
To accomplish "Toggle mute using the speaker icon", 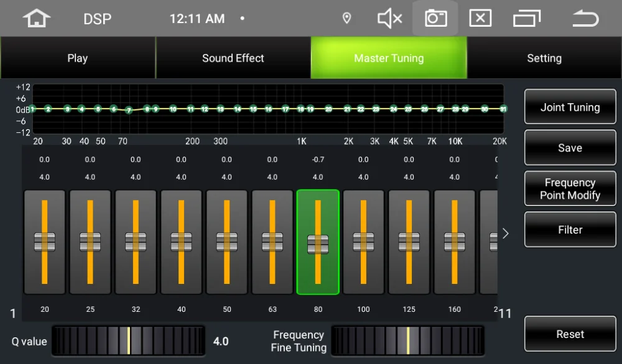I will point(390,18).
